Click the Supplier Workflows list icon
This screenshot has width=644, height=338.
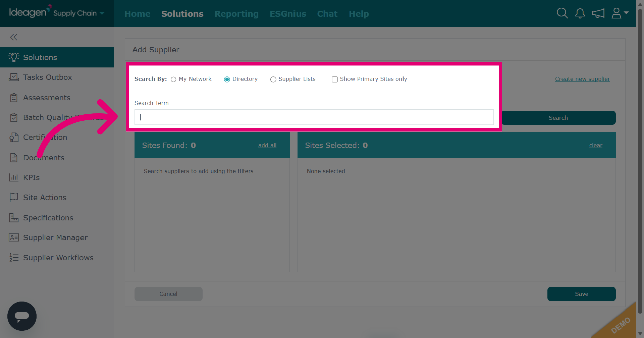[x=14, y=258]
